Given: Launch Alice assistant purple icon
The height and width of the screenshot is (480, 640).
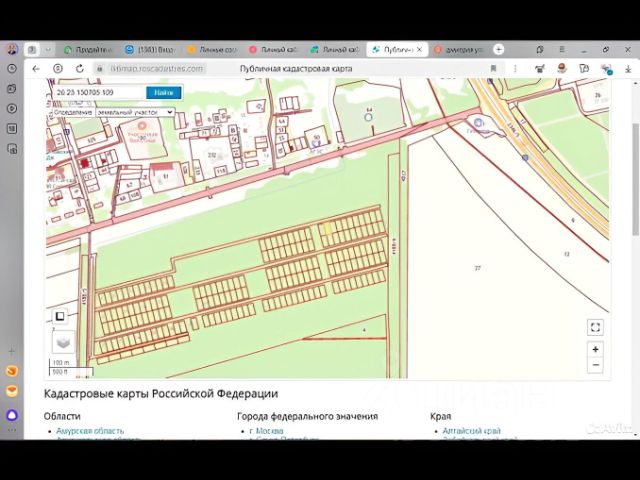Looking at the screenshot, I should pyautogui.click(x=12, y=415).
